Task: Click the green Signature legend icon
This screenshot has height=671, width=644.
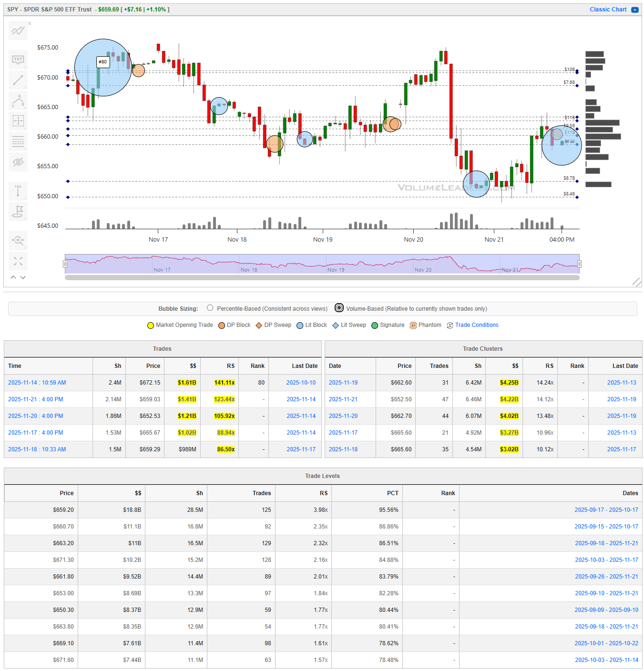Action: coord(375,325)
